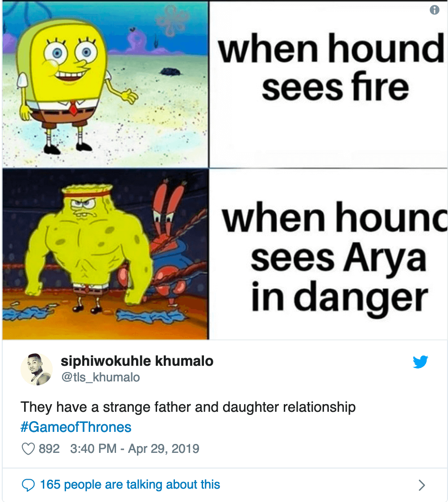448x502 pixels.
Task: Click the info icon at top right
Action: (434, 10)
